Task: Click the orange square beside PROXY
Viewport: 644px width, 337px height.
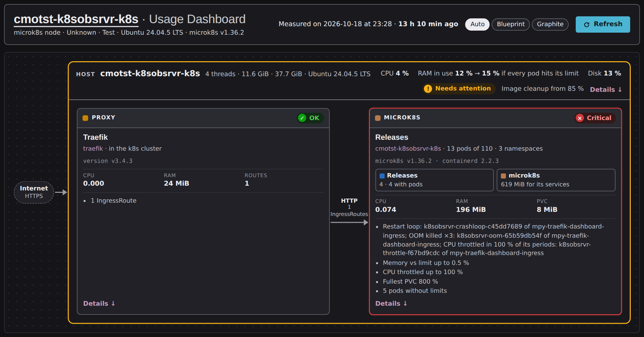Action: (x=85, y=118)
